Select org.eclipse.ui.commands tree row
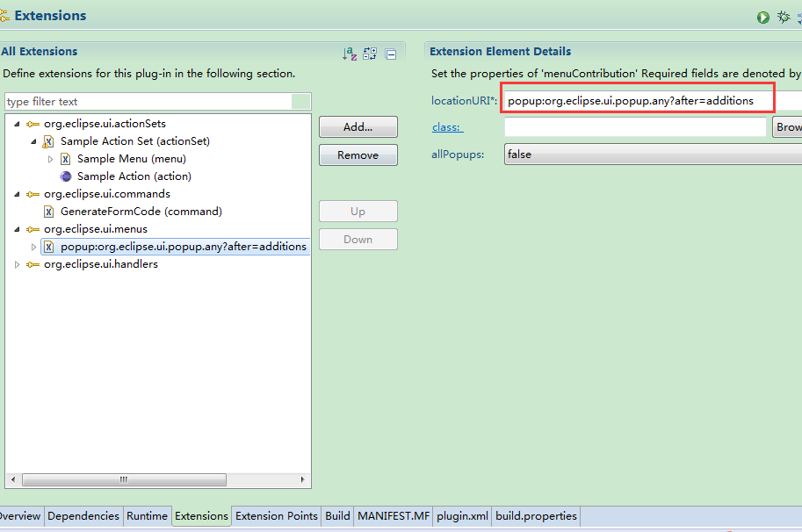Viewport: 802px width, 532px height. tap(107, 194)
